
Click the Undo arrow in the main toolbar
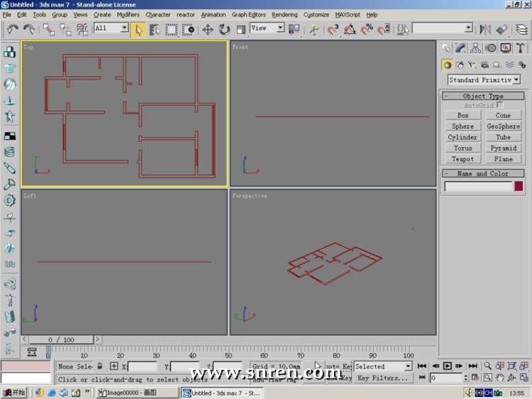click(x=12, y=29)
